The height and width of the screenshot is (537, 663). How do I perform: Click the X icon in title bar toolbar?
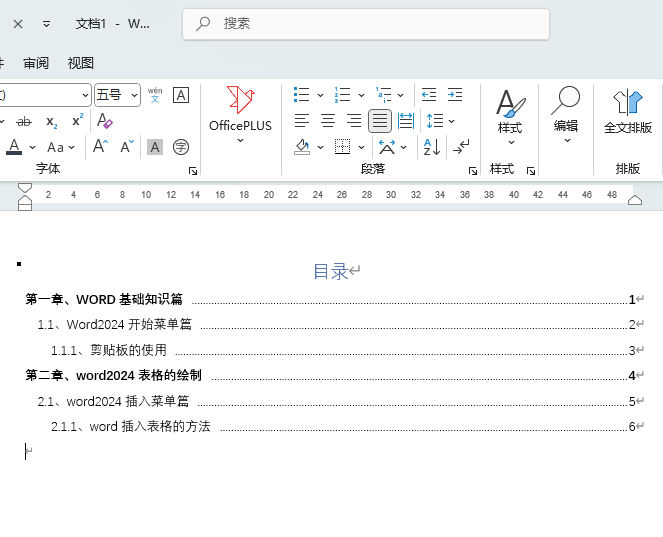(18, 24)
